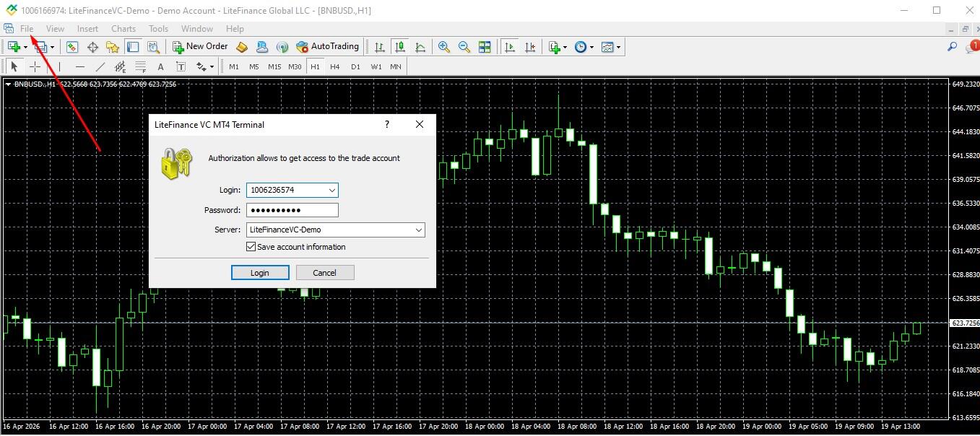Screen dimensions: 980x436
Task: Switch chart to H4 timeframe
Action: (335, 66)
